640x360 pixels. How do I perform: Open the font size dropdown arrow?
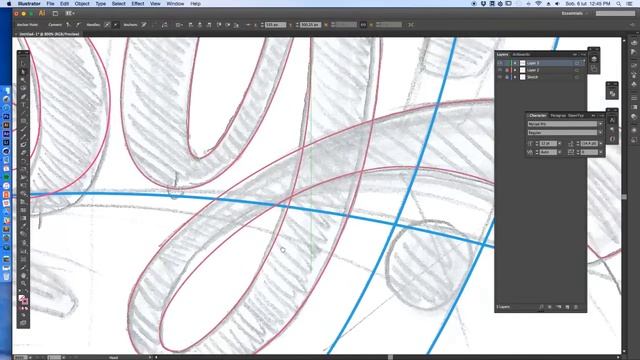point(560,143)
